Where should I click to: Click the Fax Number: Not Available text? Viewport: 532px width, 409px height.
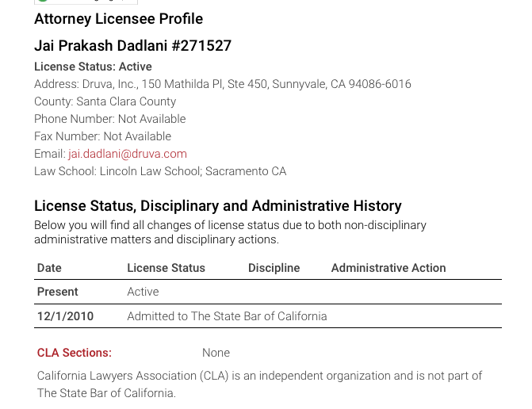pos(102,136)
